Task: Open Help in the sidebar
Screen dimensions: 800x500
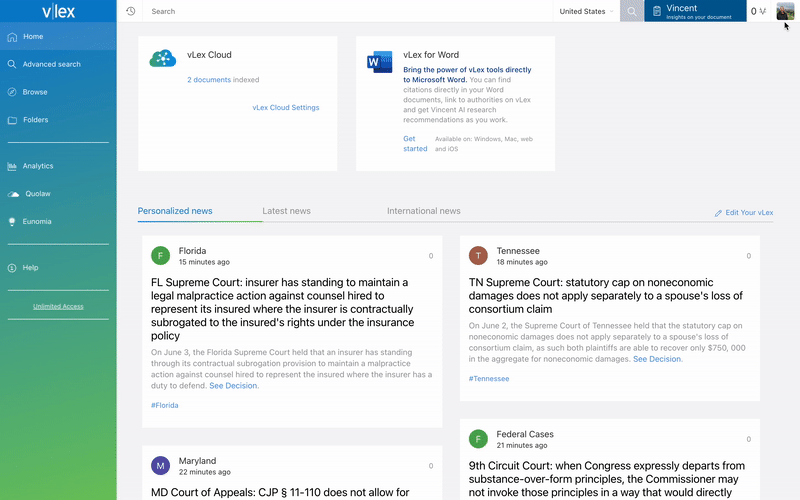Action: (x=58, y=267)
